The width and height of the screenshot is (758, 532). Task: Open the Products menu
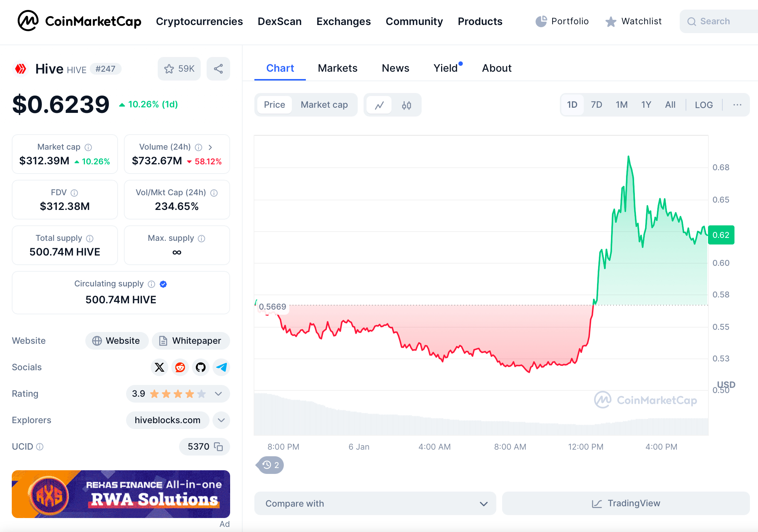click(480, 21)
